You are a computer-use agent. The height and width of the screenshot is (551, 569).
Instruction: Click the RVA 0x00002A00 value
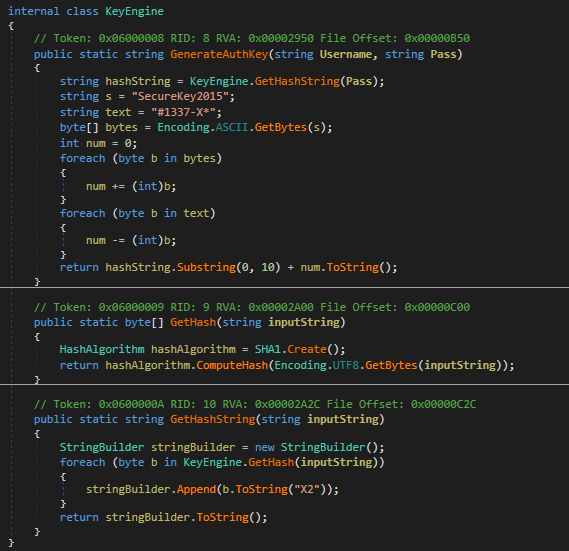coord(281,307)
